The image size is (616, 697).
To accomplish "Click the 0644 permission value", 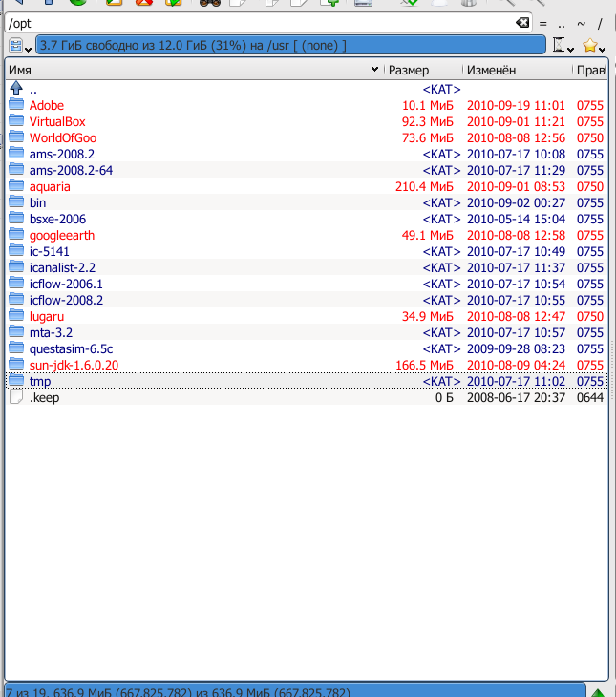I will point(590,397).
